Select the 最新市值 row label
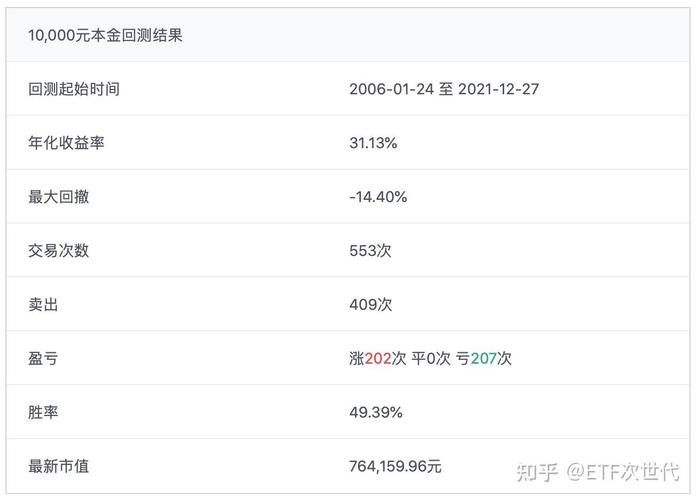This screenshot has height=500, width=697. 58,466
